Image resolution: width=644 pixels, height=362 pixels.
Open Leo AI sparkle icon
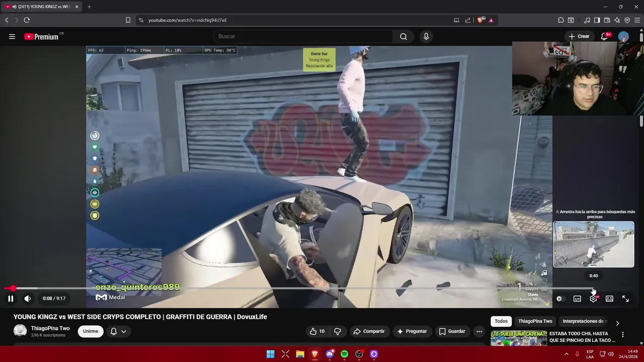(x=617, y=20)
